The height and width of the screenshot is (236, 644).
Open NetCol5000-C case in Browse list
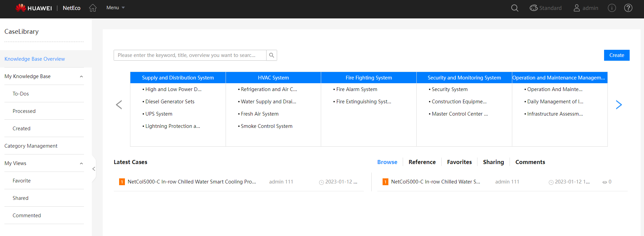[x=435, y=182]
